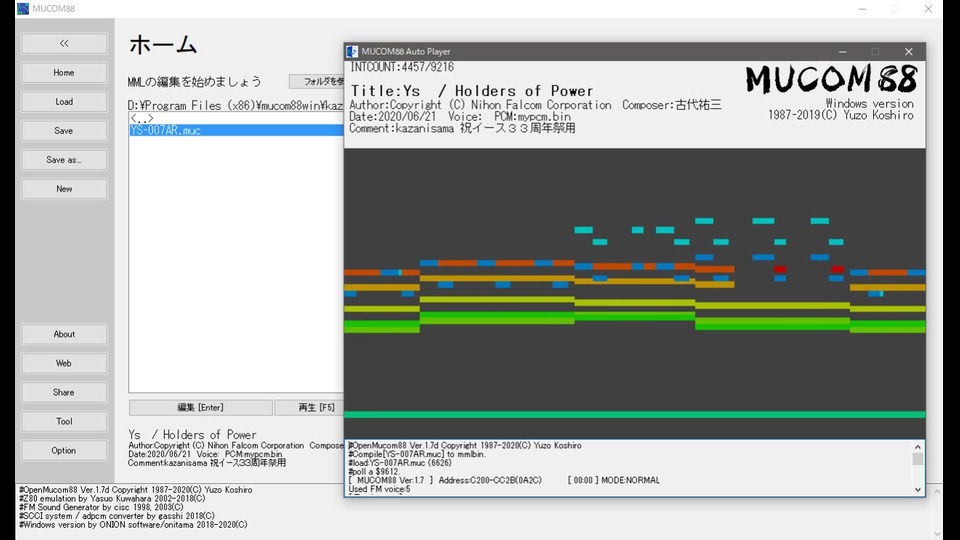Click the #Compile[YS-007AR.muc] log line
960x540 pixels.
pos(417,454)
